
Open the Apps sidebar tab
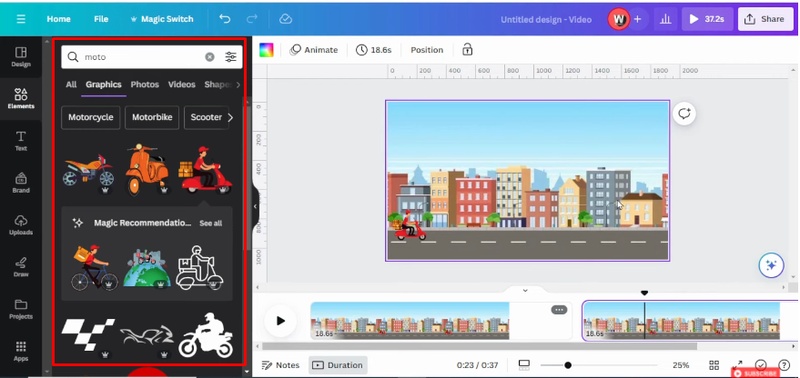(21, 351)
